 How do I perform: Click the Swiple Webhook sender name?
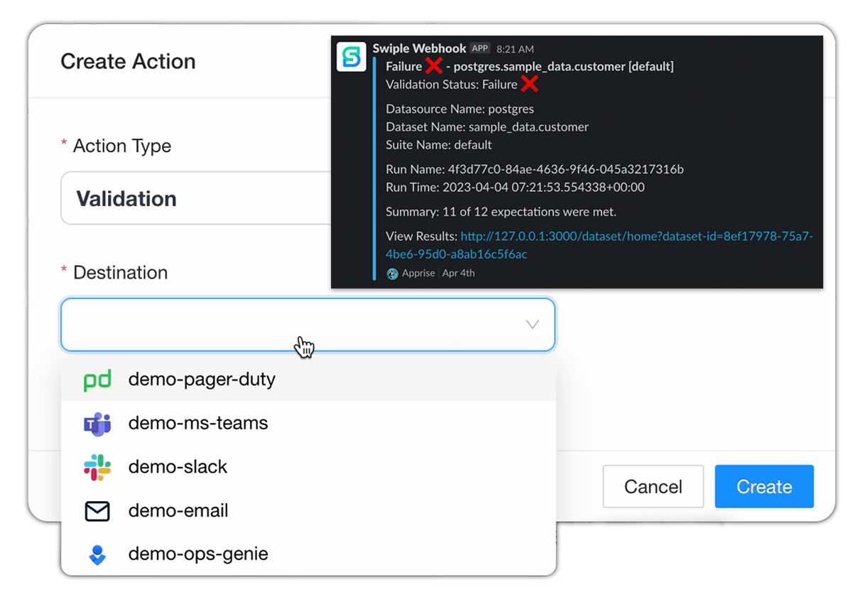[419, 48]
